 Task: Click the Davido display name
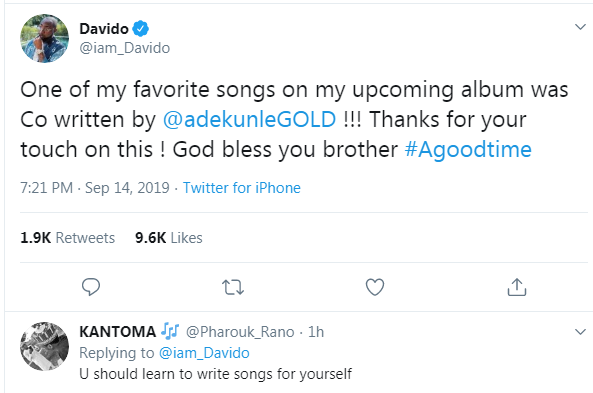(x=104, y=29)
